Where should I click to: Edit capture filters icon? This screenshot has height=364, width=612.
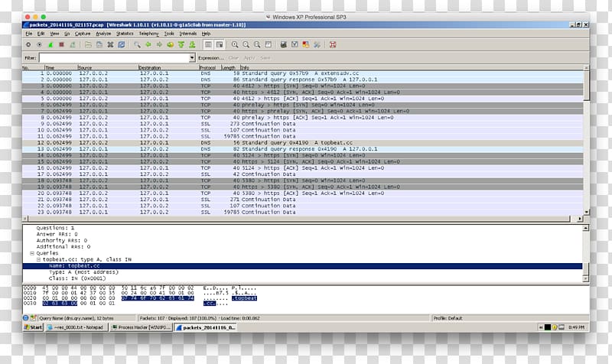[284, 45]
